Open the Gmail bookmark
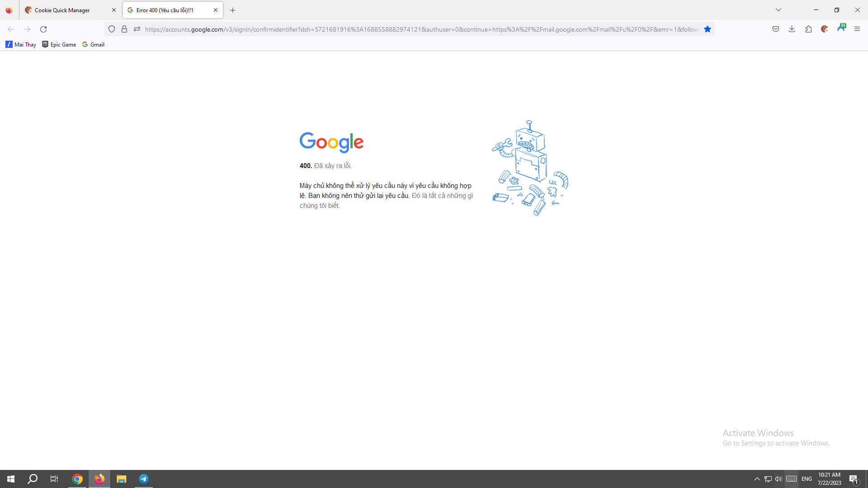The width and height of the screenshot is (868, 488). click(94, 44)
